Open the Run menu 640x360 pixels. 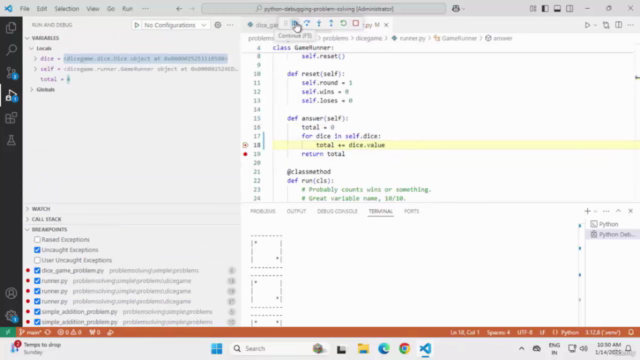pyautogui.click(x=127, y=9)
